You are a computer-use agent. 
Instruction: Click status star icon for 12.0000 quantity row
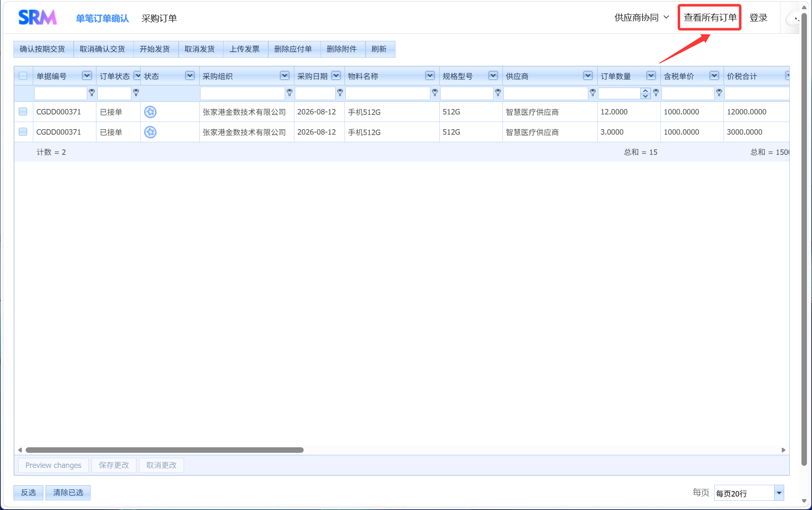coord(150,112)
